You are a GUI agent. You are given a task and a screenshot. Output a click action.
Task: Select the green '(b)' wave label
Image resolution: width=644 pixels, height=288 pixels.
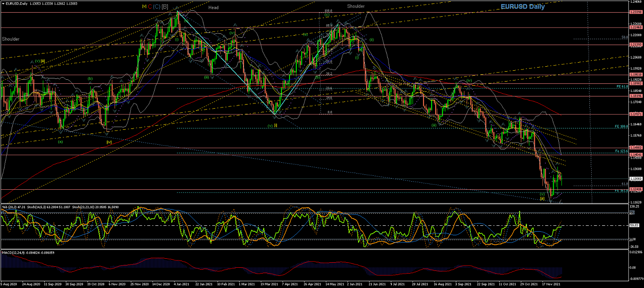pos(90,78)
